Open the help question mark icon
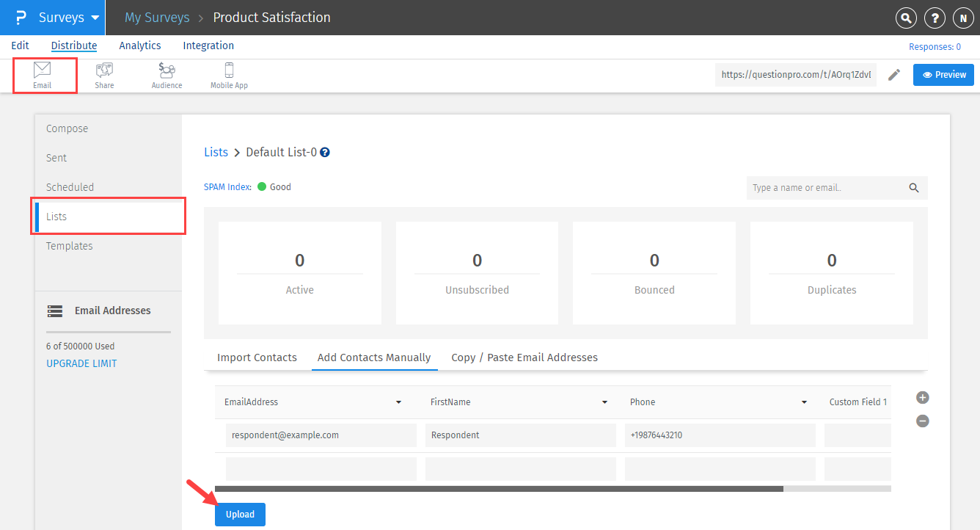This screenshot has width=980, height=530. [x=935, y=18]
